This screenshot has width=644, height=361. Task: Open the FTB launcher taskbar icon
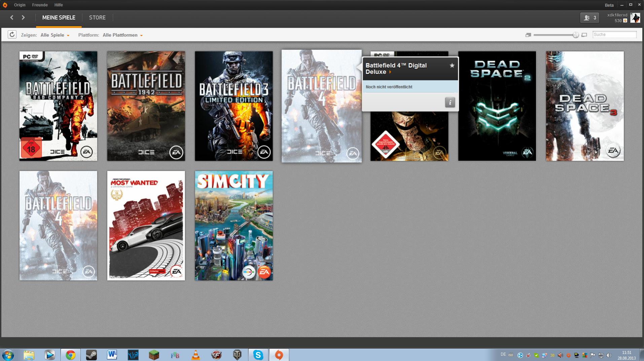(175, 355)
